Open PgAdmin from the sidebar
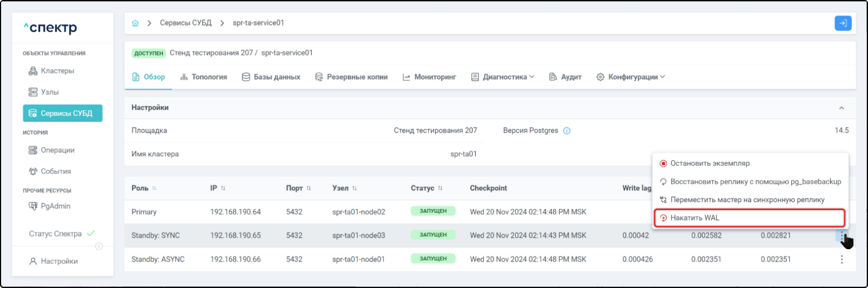 click(55, 206)
